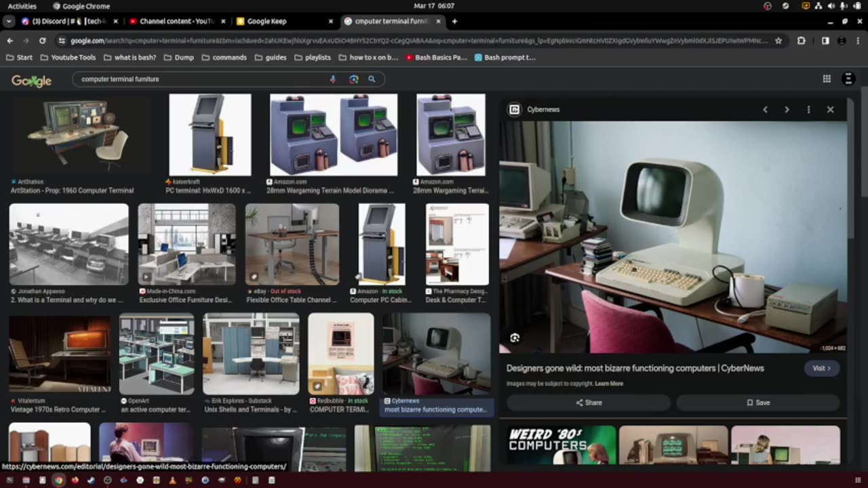Open the Chrome profile avatar
This screenshot has width=868, height=488.
[843, 41]
